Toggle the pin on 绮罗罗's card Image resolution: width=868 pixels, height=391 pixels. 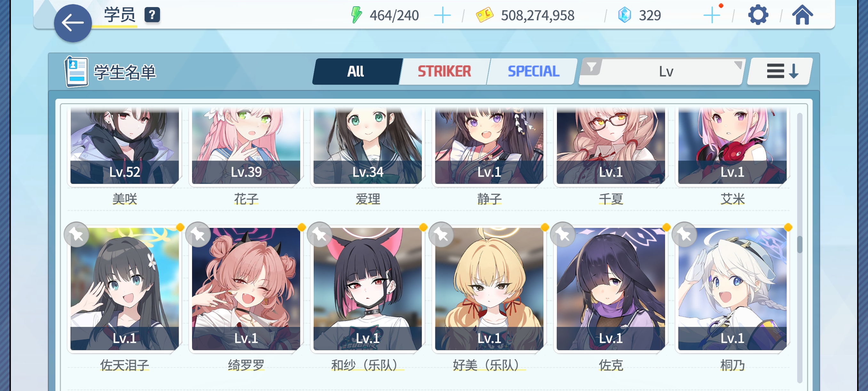coord(198,235)
